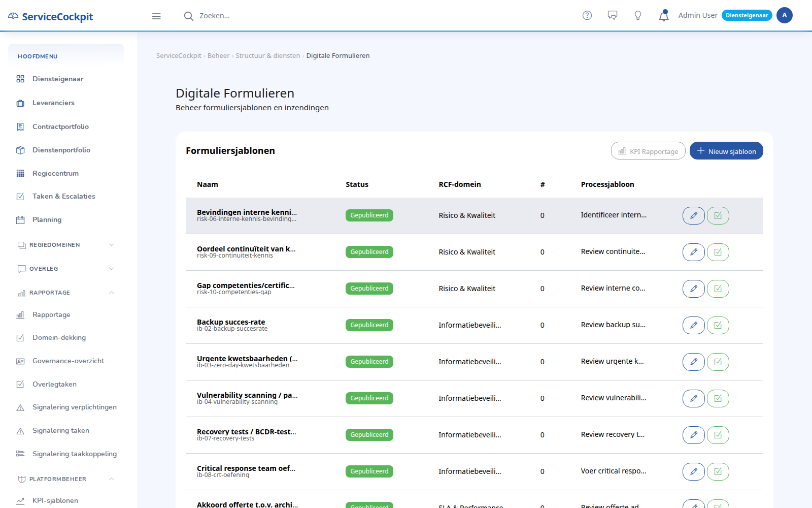Open the chat feedback icon

[x=613, y=15]
